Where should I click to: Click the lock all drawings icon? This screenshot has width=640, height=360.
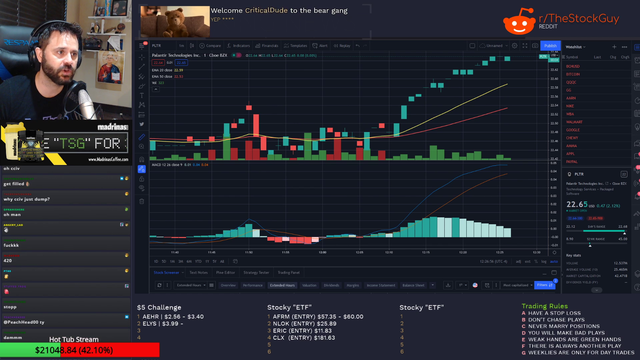point(142,179)
